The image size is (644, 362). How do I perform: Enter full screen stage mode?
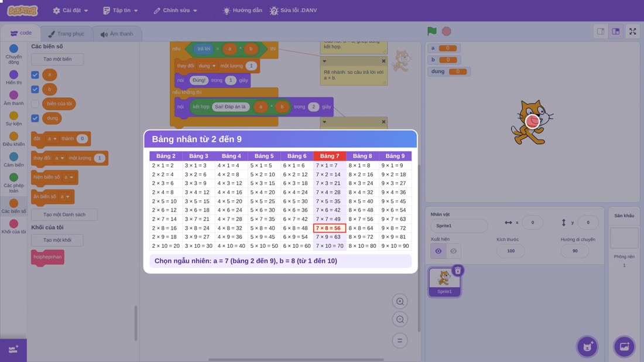pyautogui.click(x=632, y=31)
